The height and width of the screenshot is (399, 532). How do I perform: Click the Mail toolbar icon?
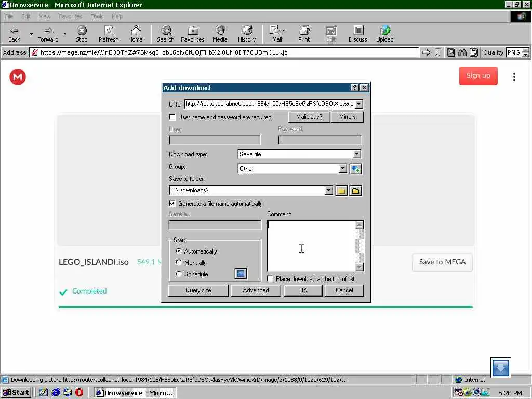(x=276, y=34)
